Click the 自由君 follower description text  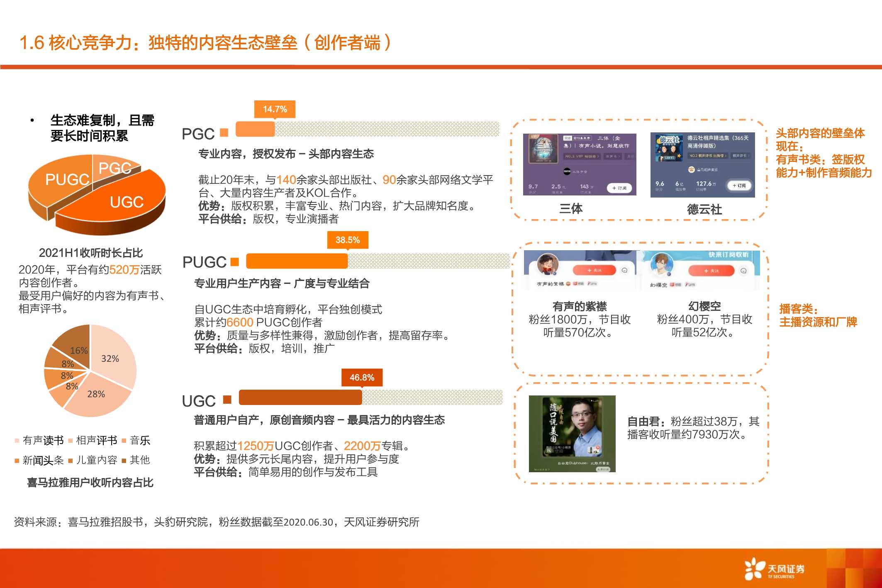point(693,428)
